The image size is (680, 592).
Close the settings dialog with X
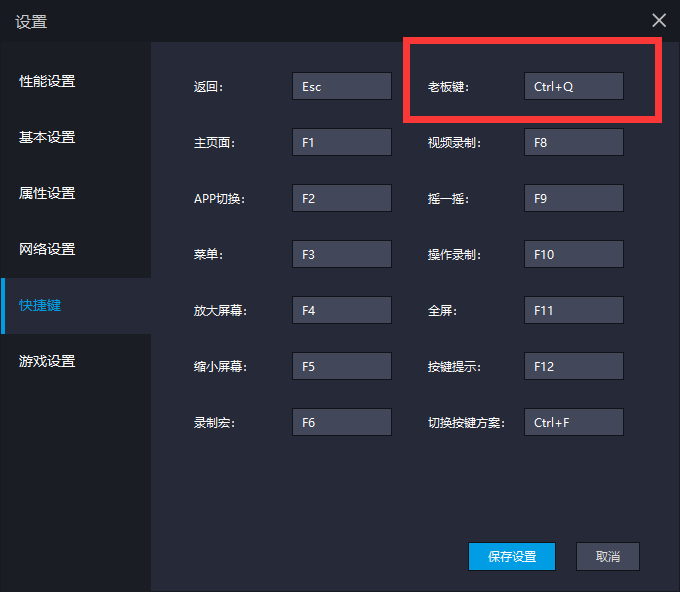point(659,20)
